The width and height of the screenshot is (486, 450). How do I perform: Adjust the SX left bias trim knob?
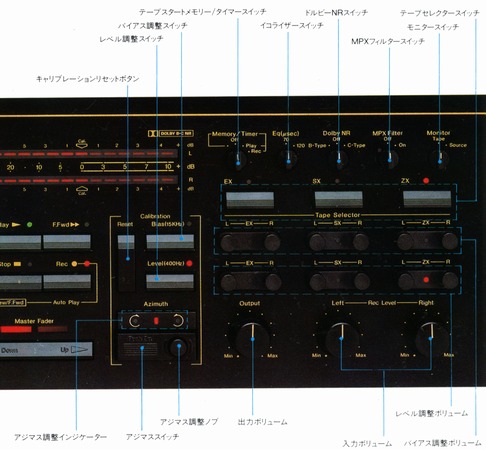[x=317, y=242]
